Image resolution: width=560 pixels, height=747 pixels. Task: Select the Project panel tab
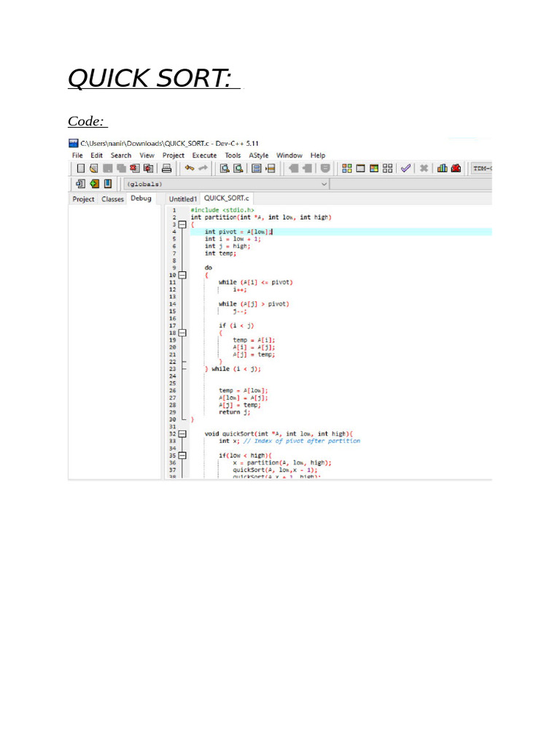tap(83, 199)
